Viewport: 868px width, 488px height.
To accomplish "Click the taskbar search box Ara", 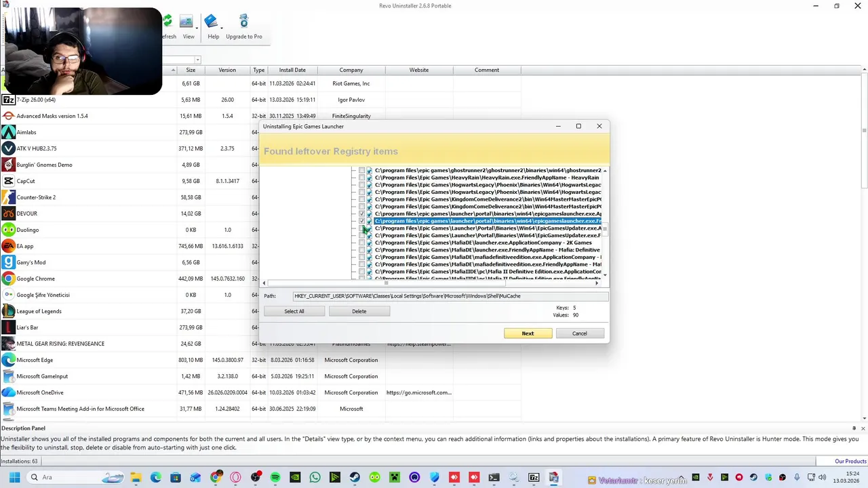I will tap(74, 477).
